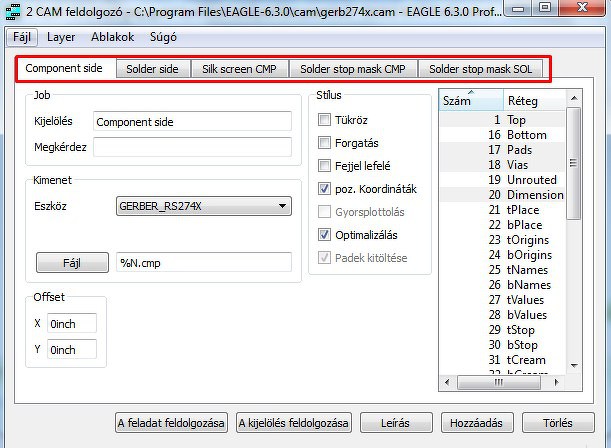The width and height of the screenshot is (611, 448).
Task: Open the Eszköz GERBER_RS274X dropdown
Action: click(203, 206)
